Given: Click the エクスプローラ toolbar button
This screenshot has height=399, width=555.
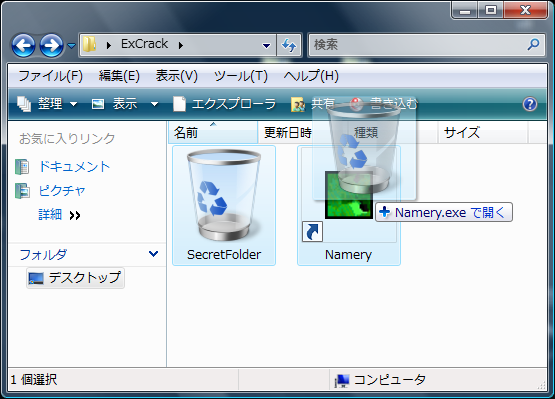Looking at the screenshot, I should pos(224,104).
